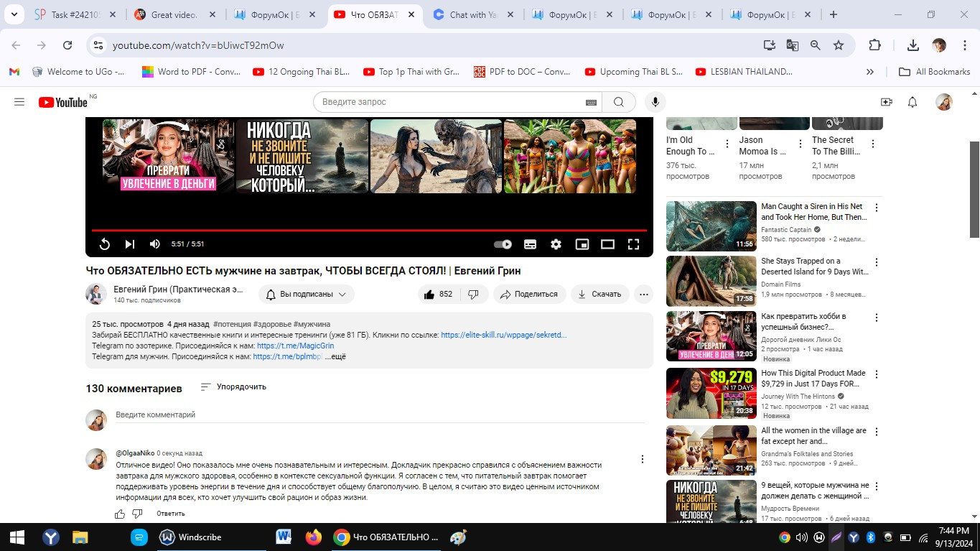Switch the player to miniplayer
This screenshot has width=980, height=551.
(x=582, y=244)
